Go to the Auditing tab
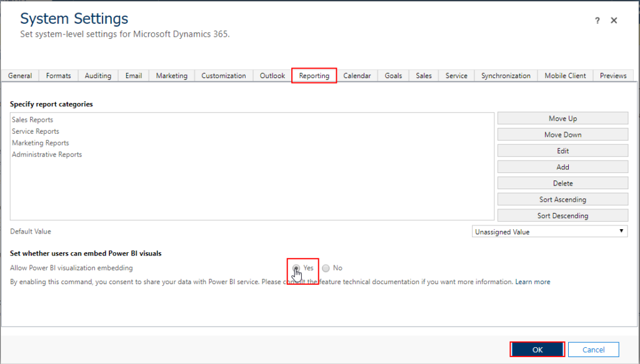 click(x=98, y=76)
